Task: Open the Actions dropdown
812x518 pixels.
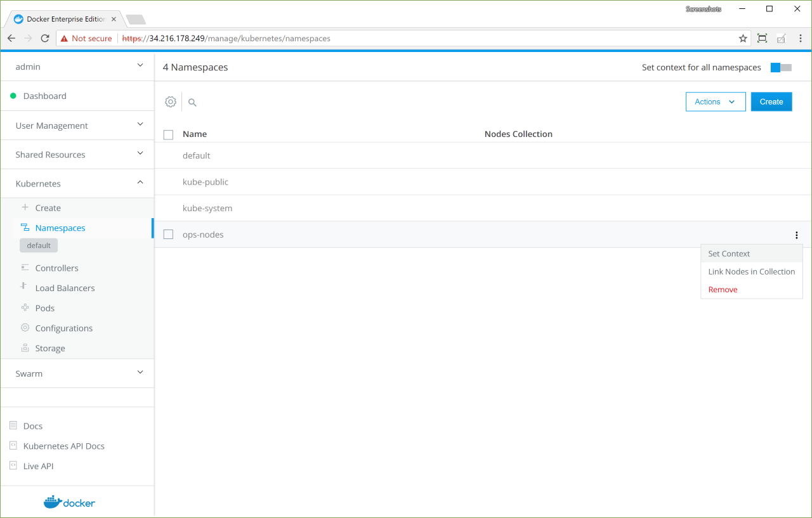Action: pyautogui.click(x=715, y=101)
